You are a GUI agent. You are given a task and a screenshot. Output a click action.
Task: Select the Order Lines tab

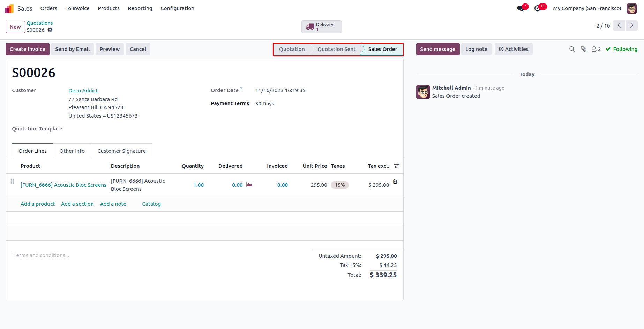click(x=32, y=151)
